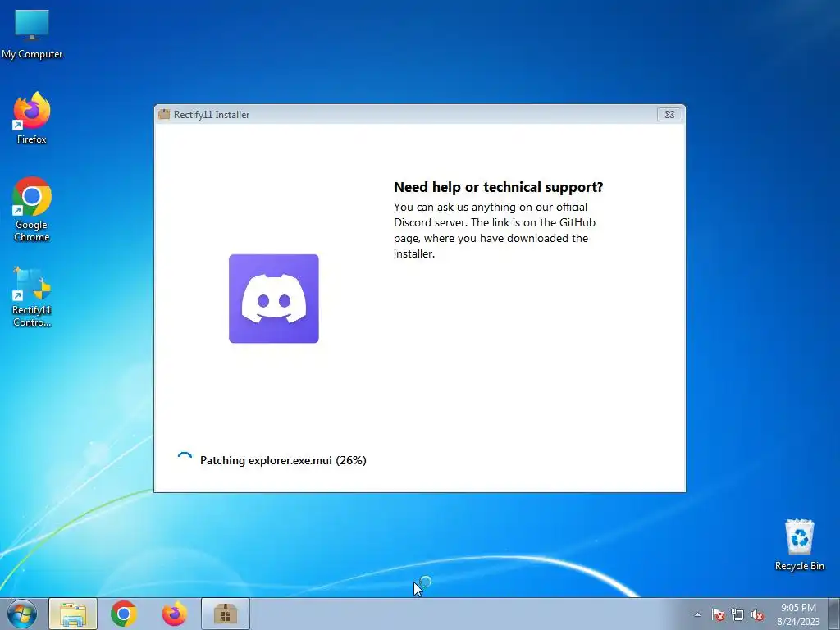This screenshot has width=840, height=630.
Task: Switch to Rectify11 Installer taskbar button
Action: pyautogui.click(x=226, y=614)
